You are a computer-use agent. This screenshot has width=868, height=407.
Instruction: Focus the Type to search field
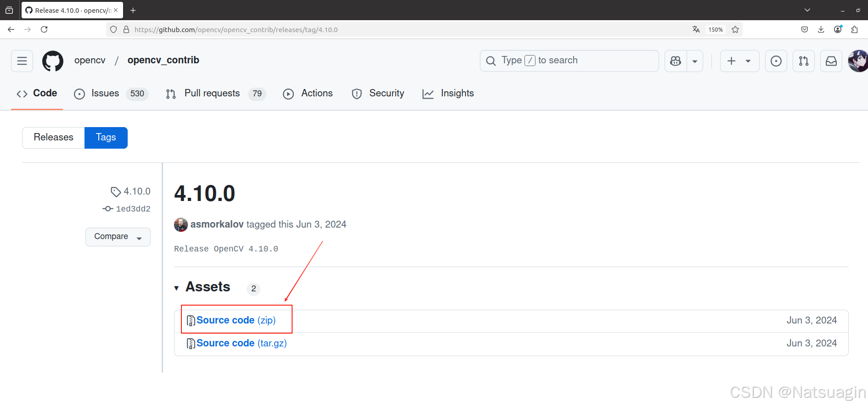tap(569, 61)
